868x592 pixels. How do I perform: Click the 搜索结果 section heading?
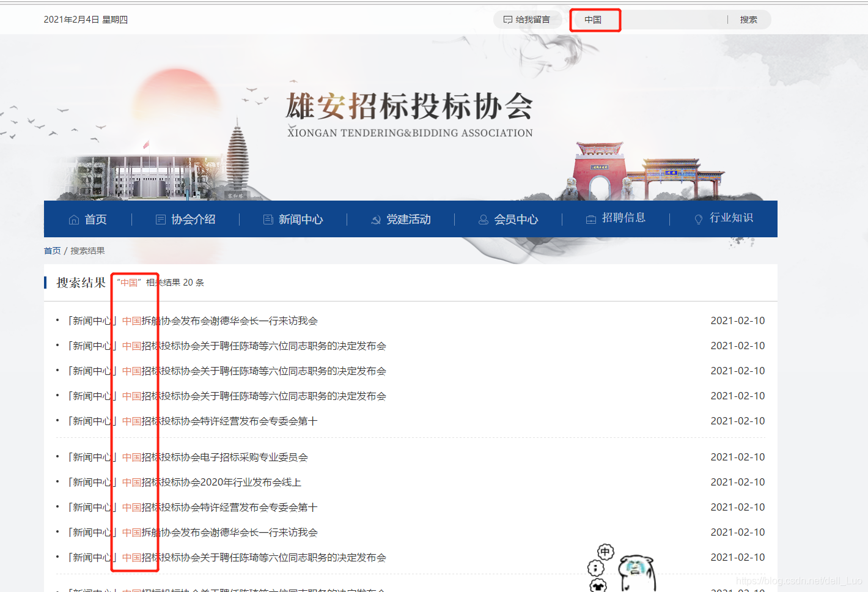[x=81, y=283]
